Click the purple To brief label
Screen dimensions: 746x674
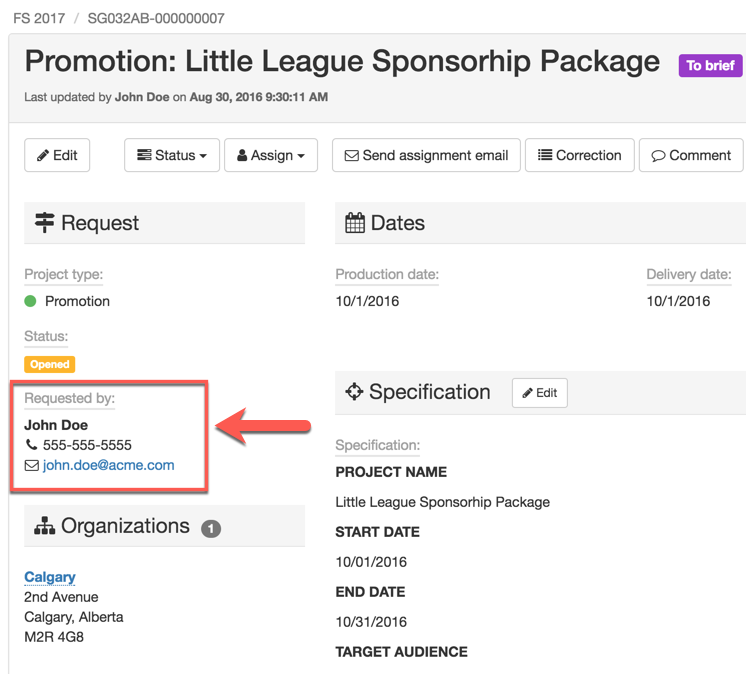tap(710, 66)
